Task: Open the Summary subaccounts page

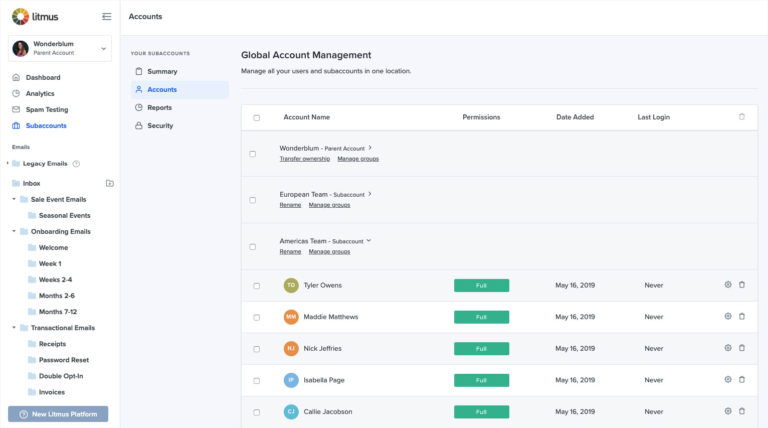Action: click(x=162, y=71)
